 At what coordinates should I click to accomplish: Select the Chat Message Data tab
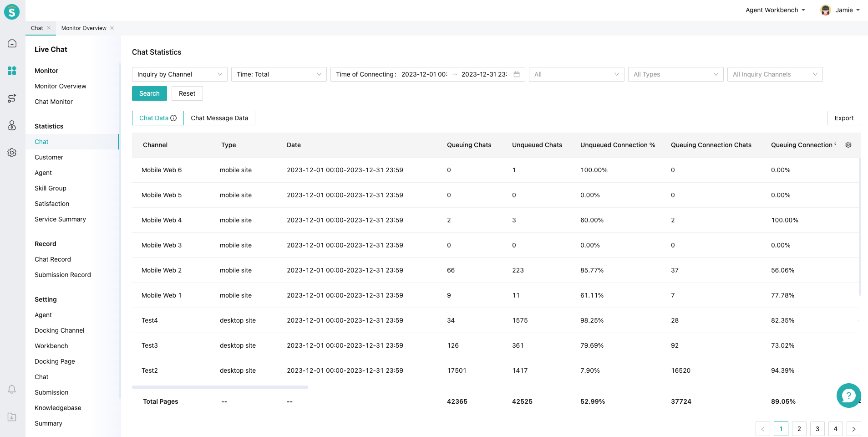[219, 118]
